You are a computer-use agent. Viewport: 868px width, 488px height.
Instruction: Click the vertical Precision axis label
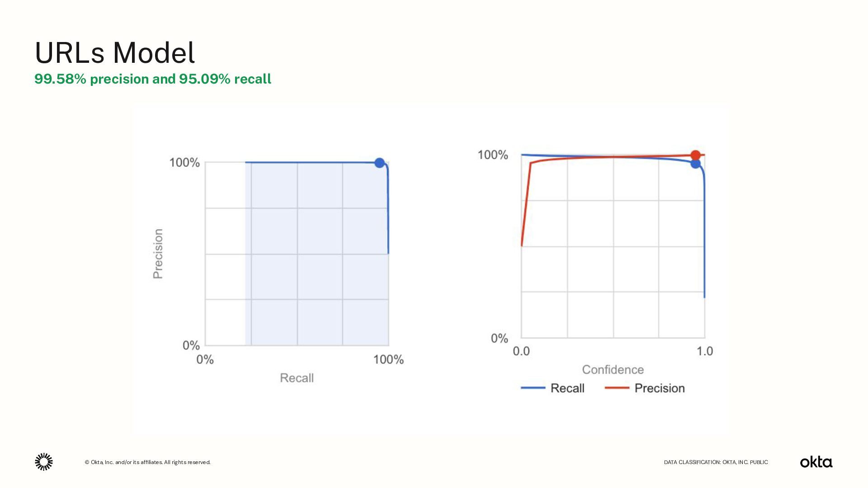click(x=158, y=253)
